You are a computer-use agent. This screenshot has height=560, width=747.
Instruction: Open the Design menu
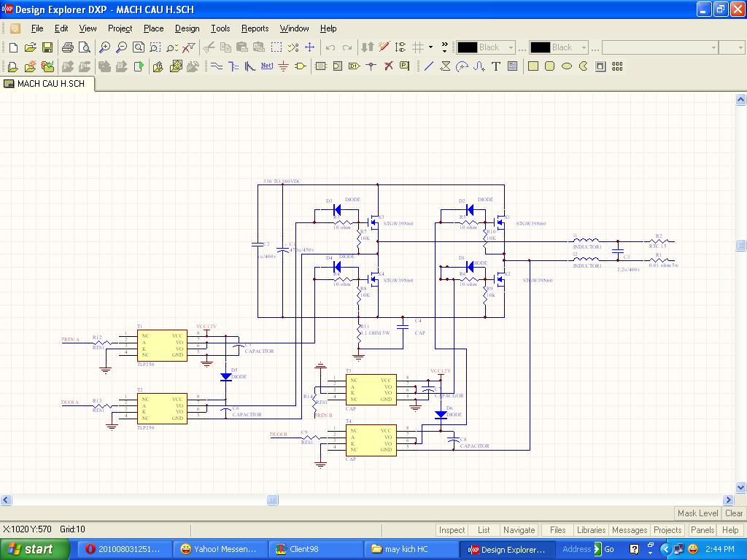[187, 28]
